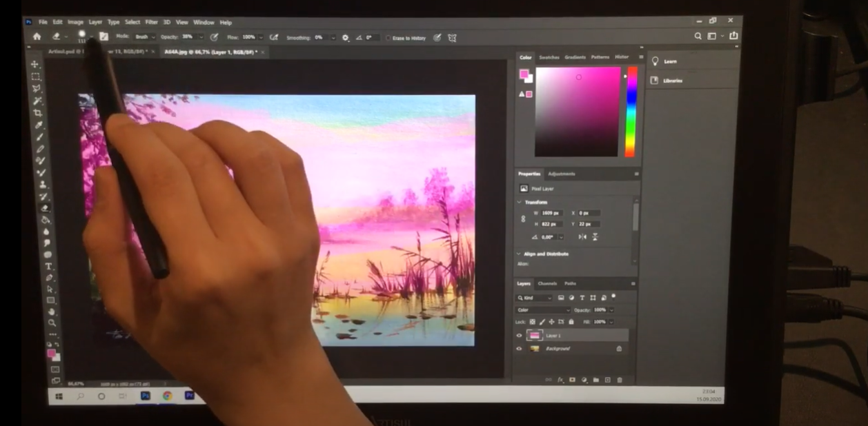Add layer mask icon
The image size is (868, 426).
[572, 380]
